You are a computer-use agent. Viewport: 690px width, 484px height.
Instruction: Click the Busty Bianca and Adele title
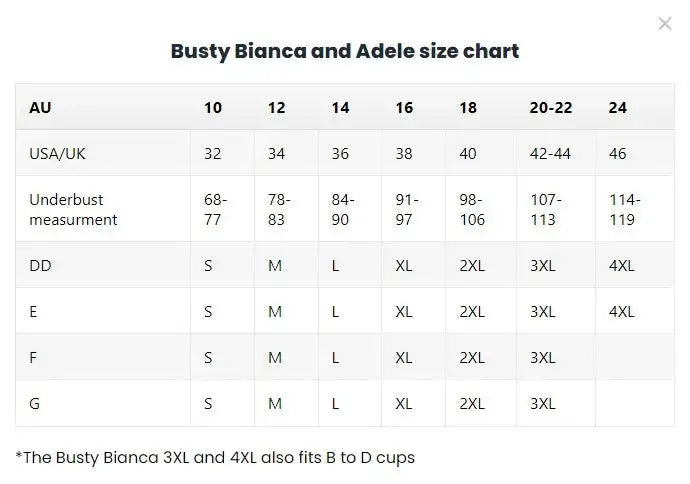click(345, 51)
